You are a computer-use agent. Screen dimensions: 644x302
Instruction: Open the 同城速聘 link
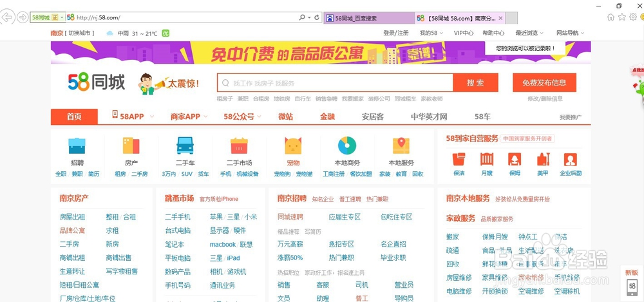pyautogui.click(x=290, y=217)
